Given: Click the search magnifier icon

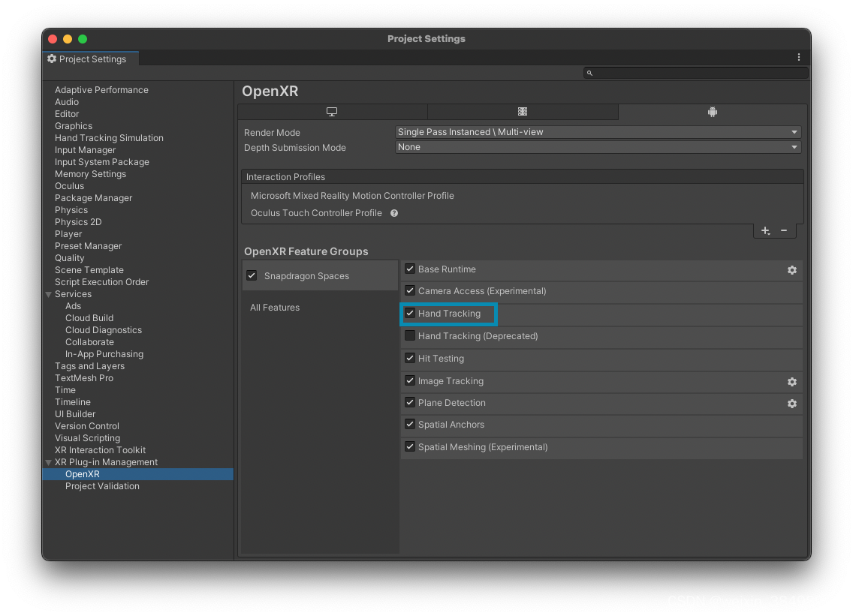Looking at the screenshot, I should point(589,73).
